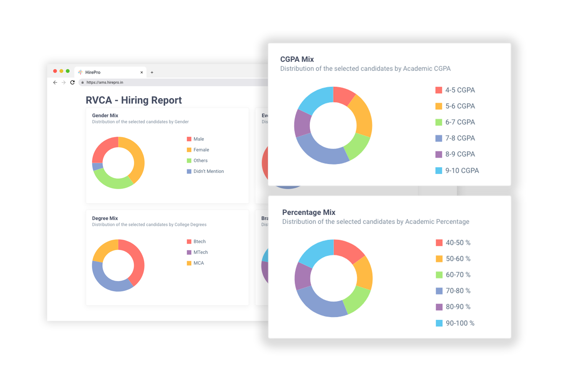Open a new browser tab with the plus button
The width and height of the screenshot is (588, 385).
pos(152,72)
